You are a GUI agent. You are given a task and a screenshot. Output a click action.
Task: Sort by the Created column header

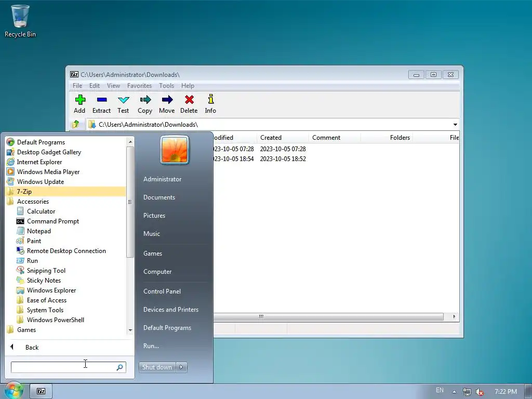(x=283, y=137)
